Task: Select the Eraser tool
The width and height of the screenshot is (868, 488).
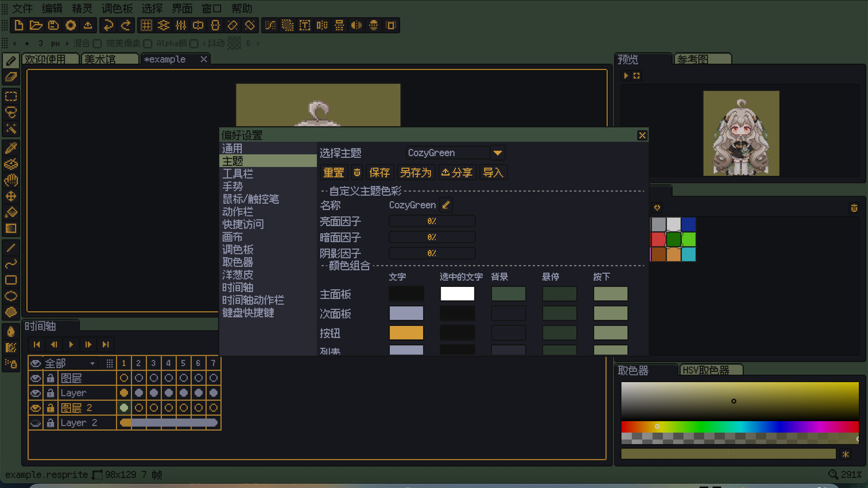Action: (x=11, y=77)
